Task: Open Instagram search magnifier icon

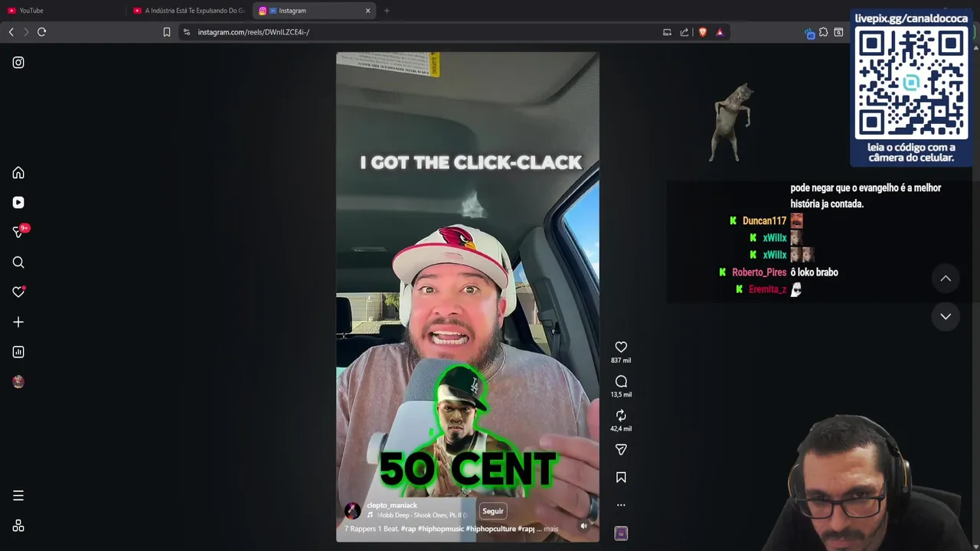Action: click(x=18, y=262)
